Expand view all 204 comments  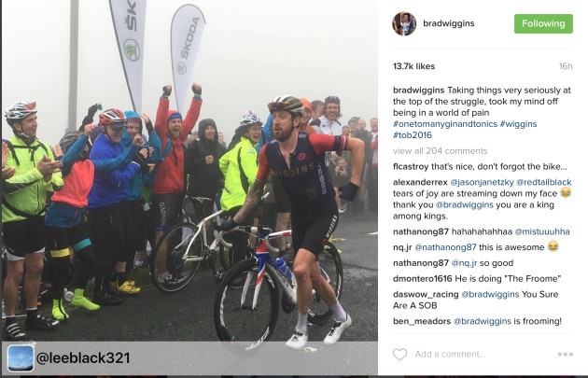pyautogui.click(x=441, y=151)
